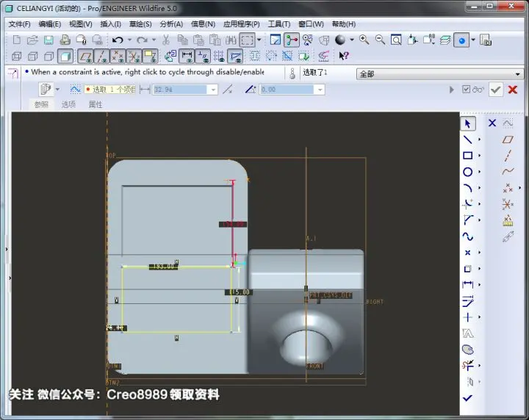The image size is (529, 420).
Task: Click the 32.94 depth input field
Action: (180, 90)
